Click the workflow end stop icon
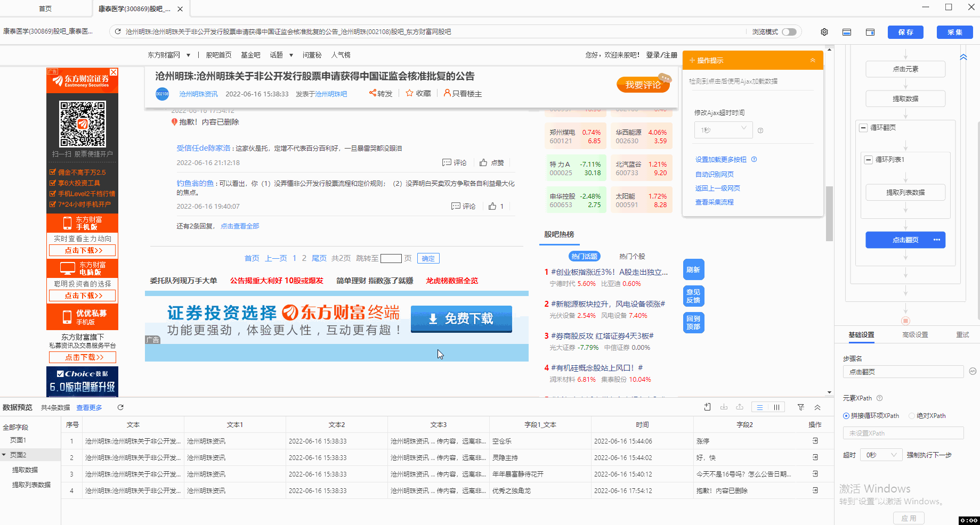The image size is (980, 525). pyautogui.click(x=905, y=321)
